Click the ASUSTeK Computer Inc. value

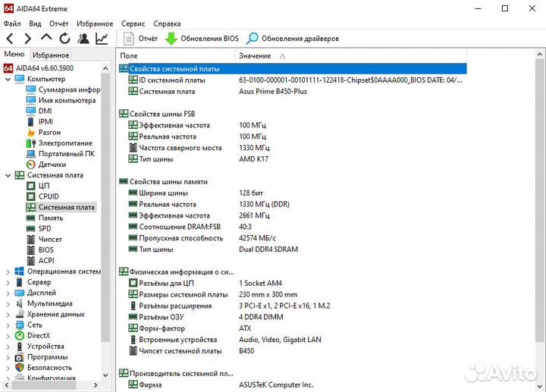(x=276, y=385)
